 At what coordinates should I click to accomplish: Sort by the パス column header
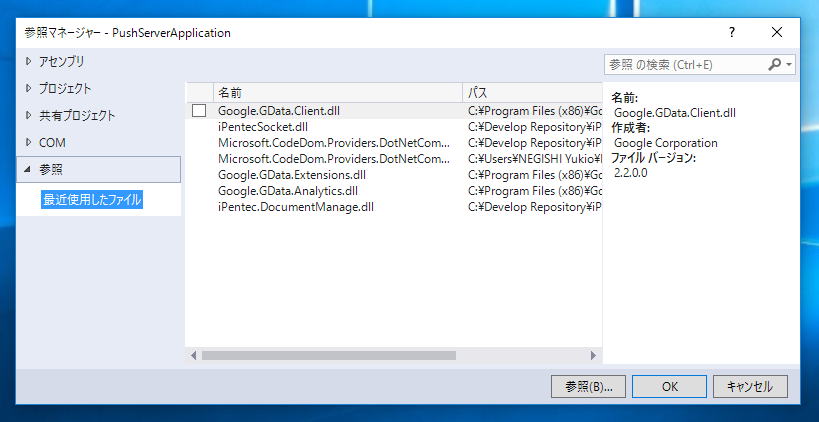(532, 93)
